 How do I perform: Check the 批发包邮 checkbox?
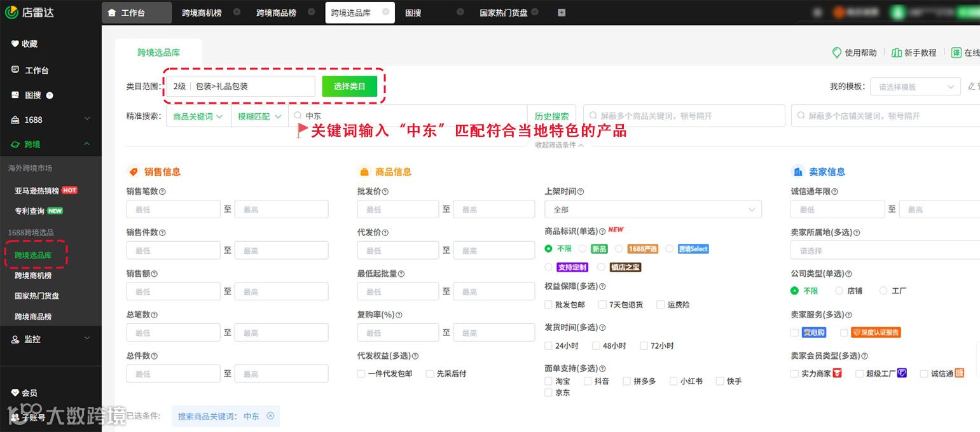549,305
